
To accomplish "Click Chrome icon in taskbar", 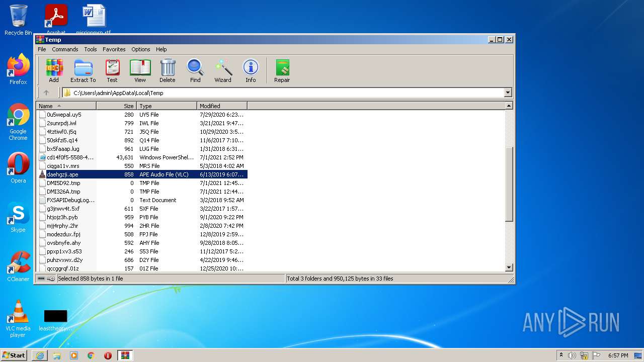I will click(x=91, y=355).
